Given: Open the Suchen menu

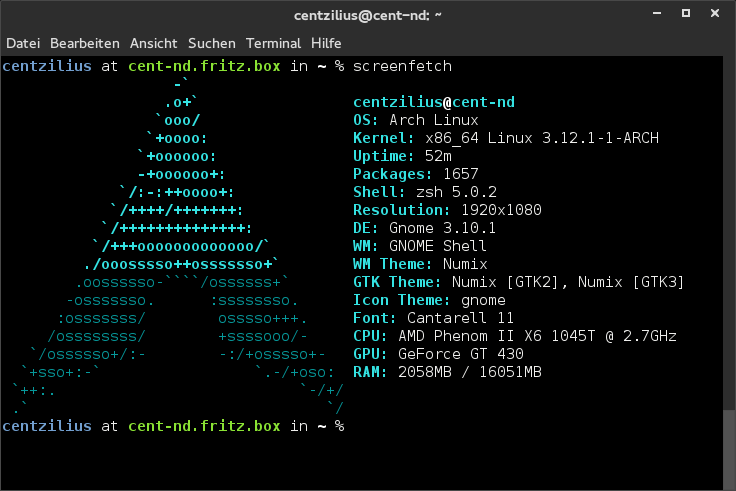Looking at the screenshot, I should point(211,43).
